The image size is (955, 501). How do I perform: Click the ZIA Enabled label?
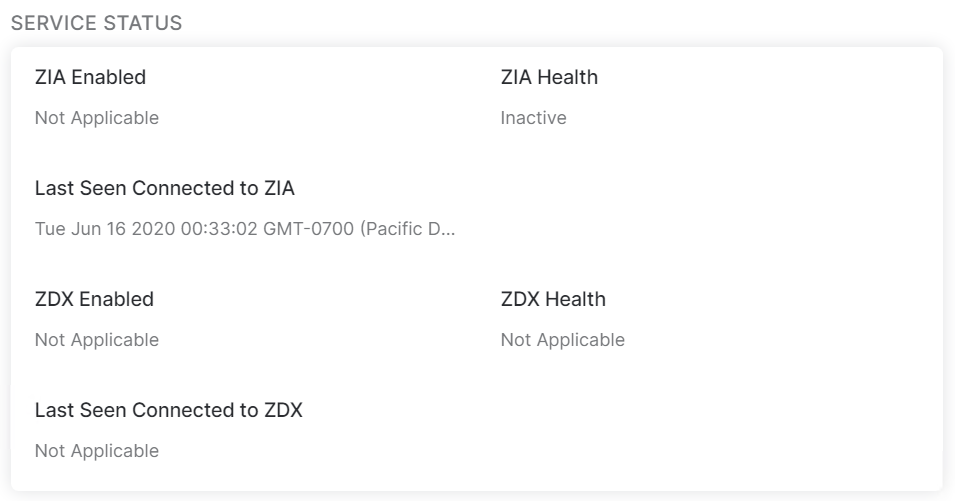(x=90, y=77)
